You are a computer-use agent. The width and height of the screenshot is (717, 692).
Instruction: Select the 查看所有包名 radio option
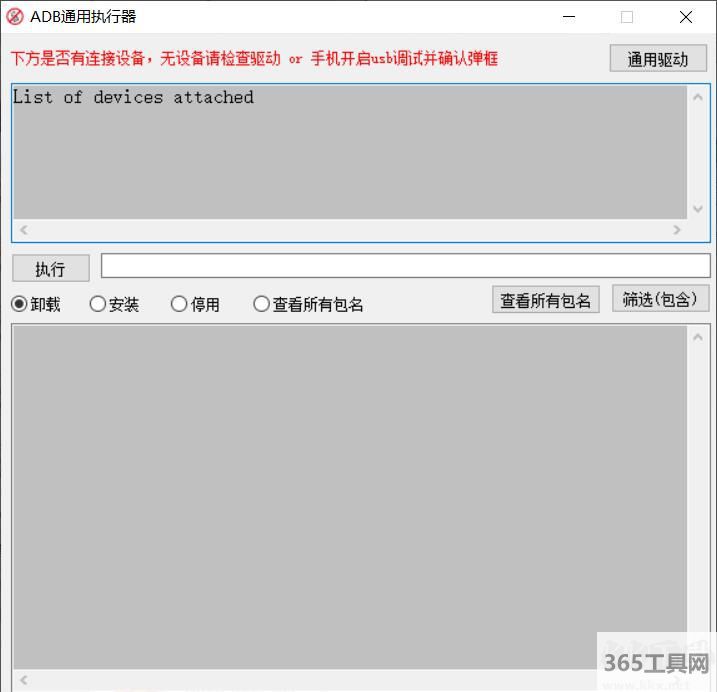(261, 304)
